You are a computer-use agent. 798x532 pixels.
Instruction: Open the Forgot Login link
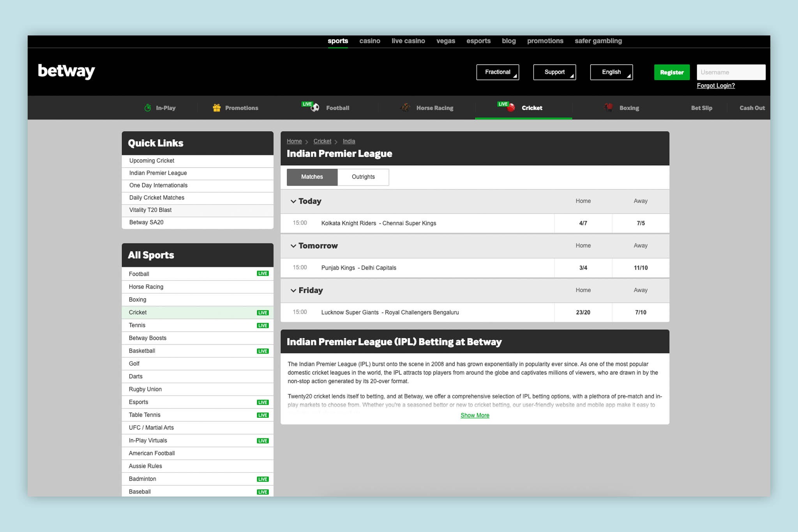715,85
